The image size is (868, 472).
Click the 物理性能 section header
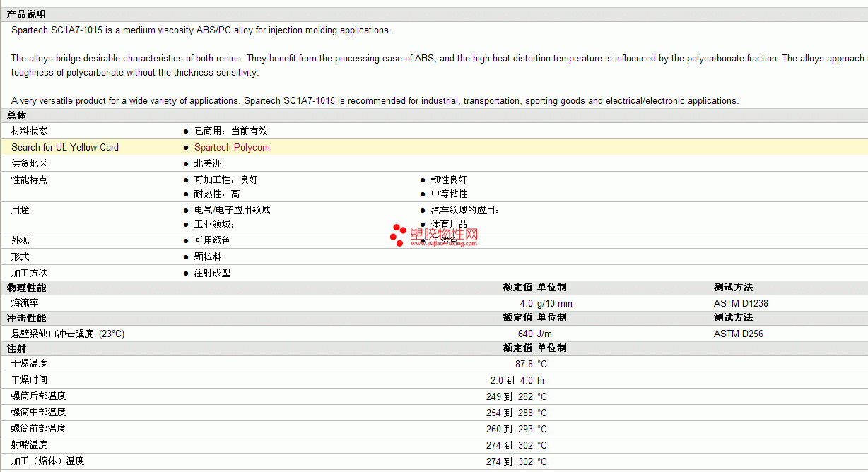coord(26,288)
